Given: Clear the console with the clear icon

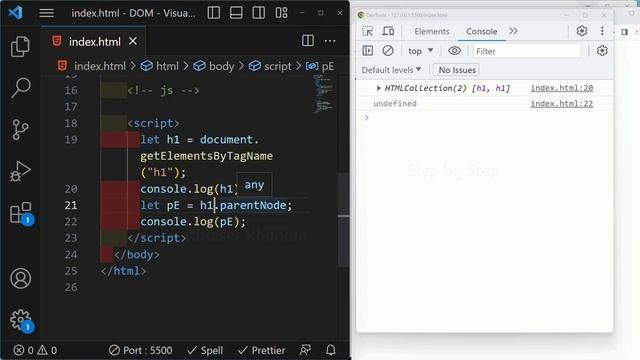Looking at the screenshot, I should pyautogui.click(x=388, y=51).
